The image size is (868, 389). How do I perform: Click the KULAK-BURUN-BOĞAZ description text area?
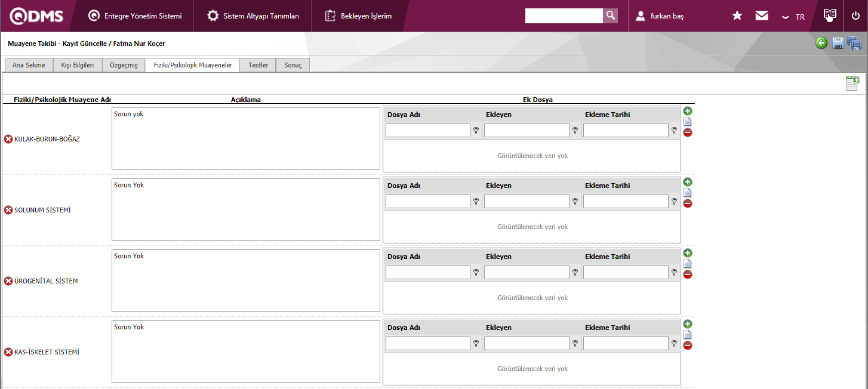[x=245, y=139]
